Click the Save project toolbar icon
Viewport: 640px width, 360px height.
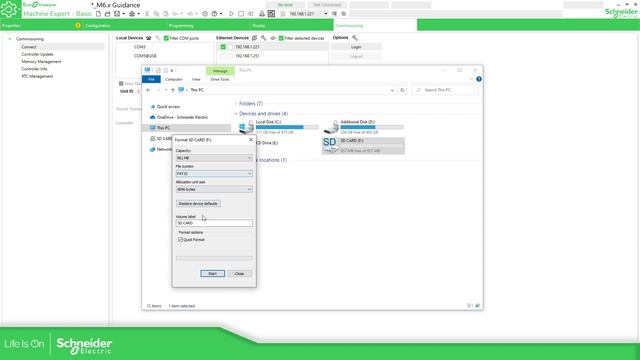(x=117, y=14)
